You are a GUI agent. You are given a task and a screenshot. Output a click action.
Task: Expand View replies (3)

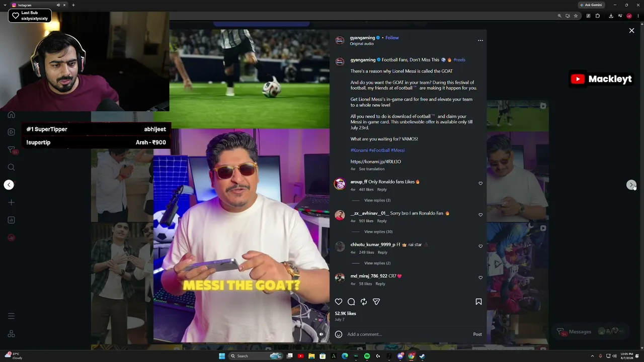point(377,201)
